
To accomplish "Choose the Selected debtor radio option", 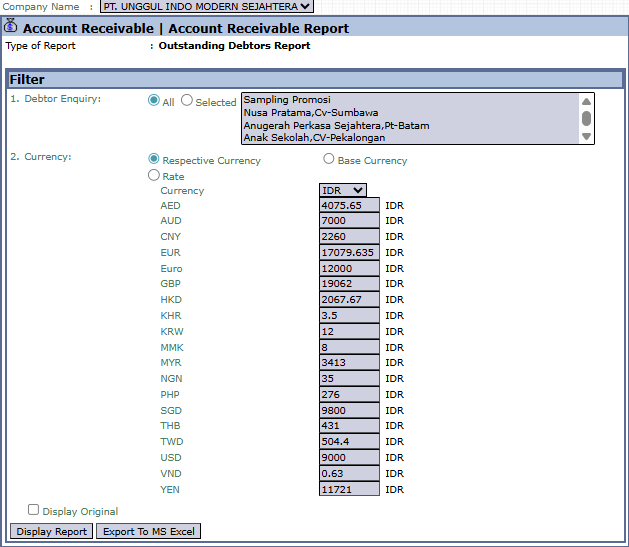I will (x=187, y=101).
